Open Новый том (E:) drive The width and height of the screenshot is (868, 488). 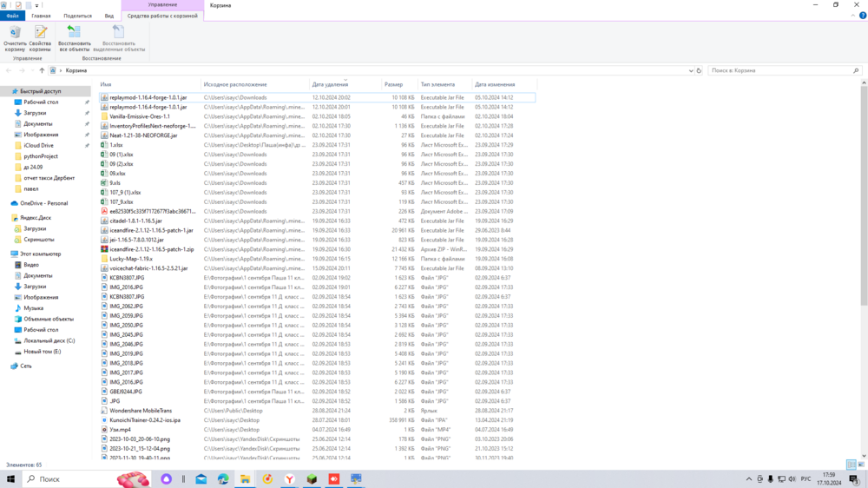click(x=42, y=352)
